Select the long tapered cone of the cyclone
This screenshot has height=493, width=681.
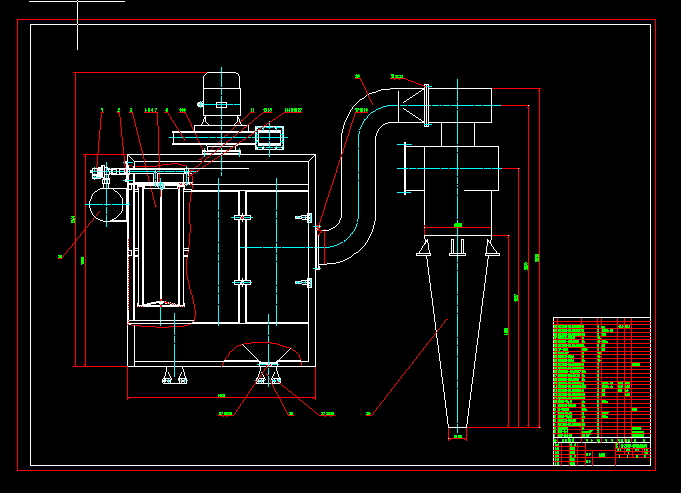click(x=457, y=333)
